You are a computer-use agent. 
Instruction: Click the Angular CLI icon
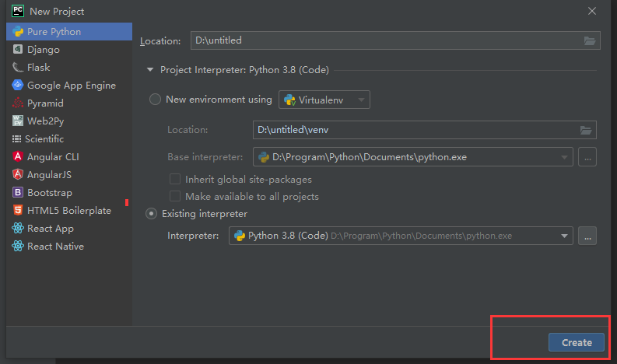[18, 156]
